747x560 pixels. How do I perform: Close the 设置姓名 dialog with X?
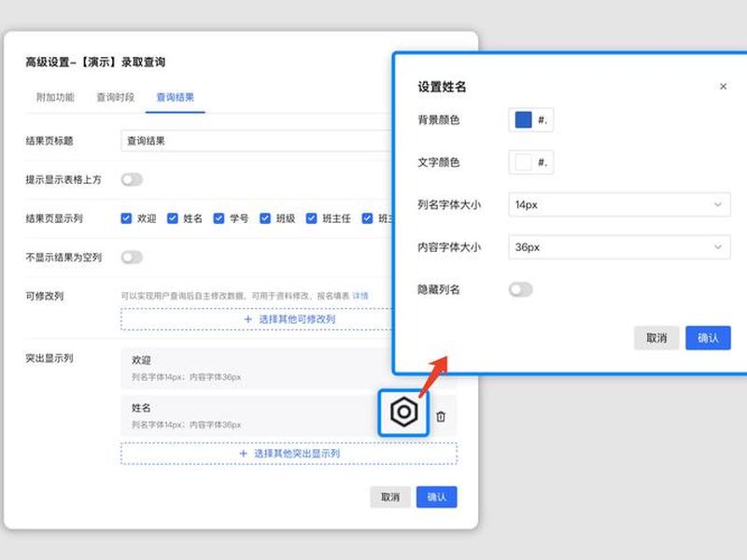pos(723,86)
